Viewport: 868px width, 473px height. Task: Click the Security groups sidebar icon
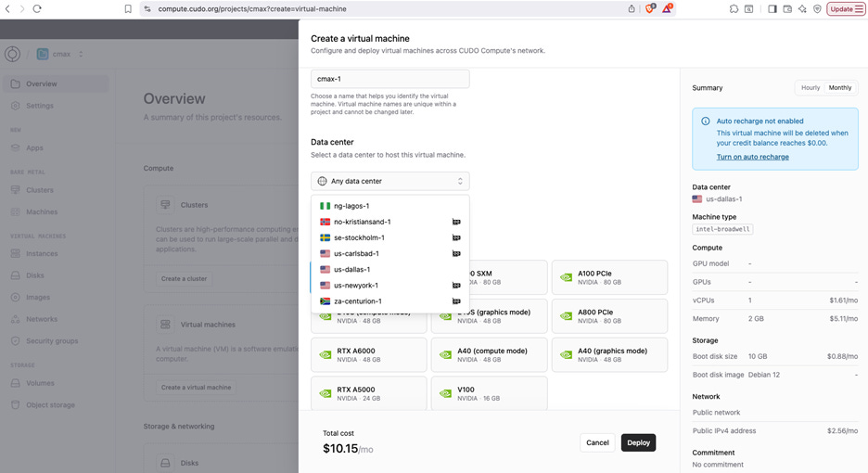[16, 341]
